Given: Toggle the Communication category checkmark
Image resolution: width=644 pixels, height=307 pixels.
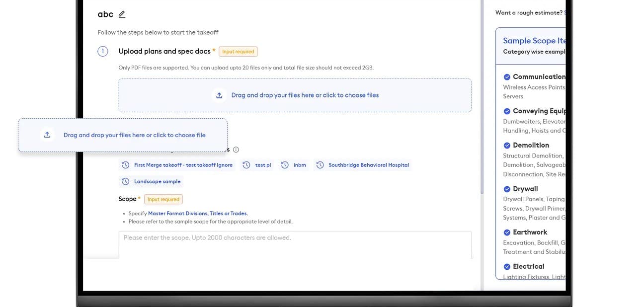Looking at the screenshot, I should click(507, 77).
